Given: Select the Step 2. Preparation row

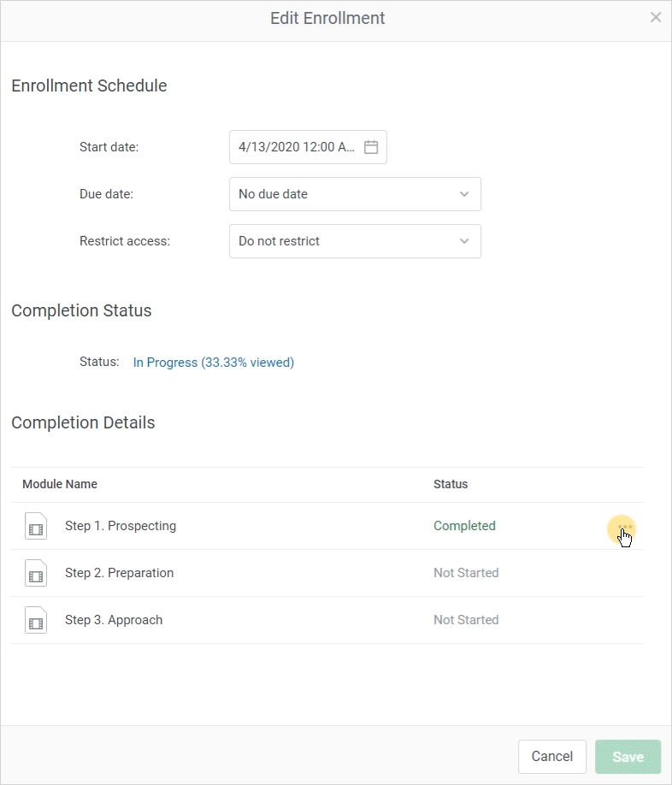Looking at the screenshot, I should pos(327,573).
